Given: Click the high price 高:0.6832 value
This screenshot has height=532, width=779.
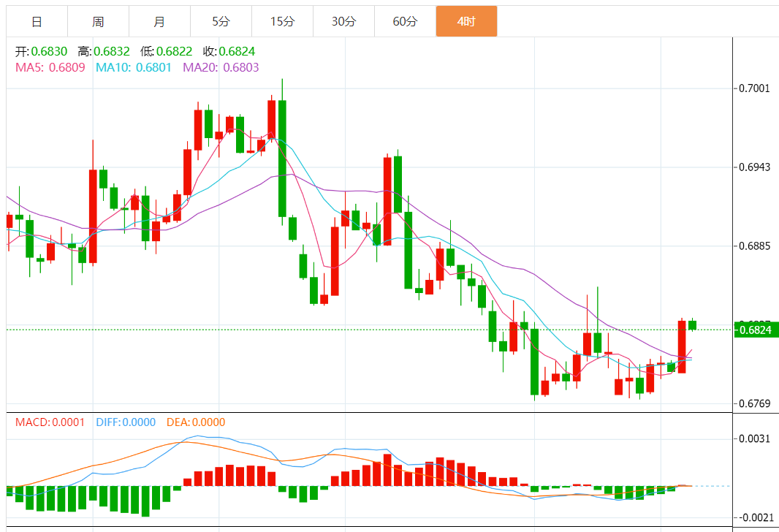Looking at the screenshot, I should point(104,51).
